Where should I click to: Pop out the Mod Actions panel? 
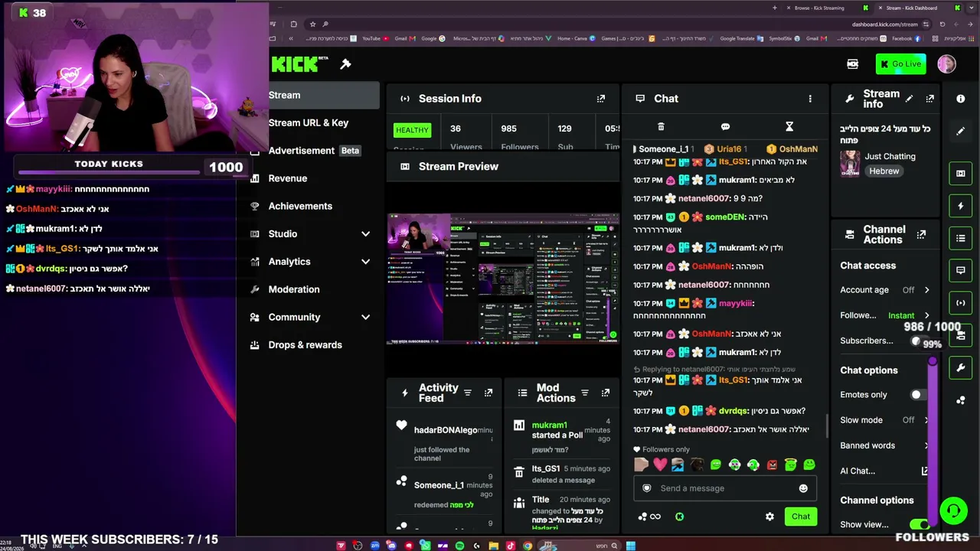(x=606, y=393)
